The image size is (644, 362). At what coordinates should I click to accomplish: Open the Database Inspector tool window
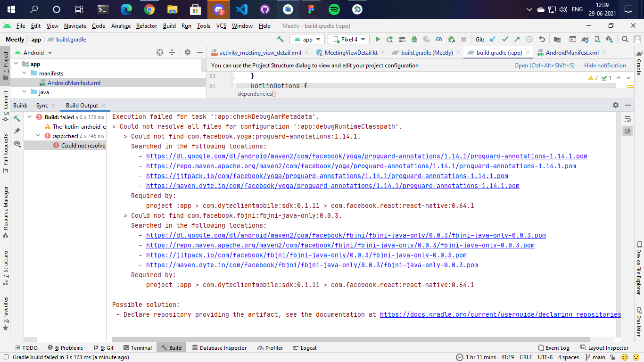pyautogui.click(x=219, y=348)
